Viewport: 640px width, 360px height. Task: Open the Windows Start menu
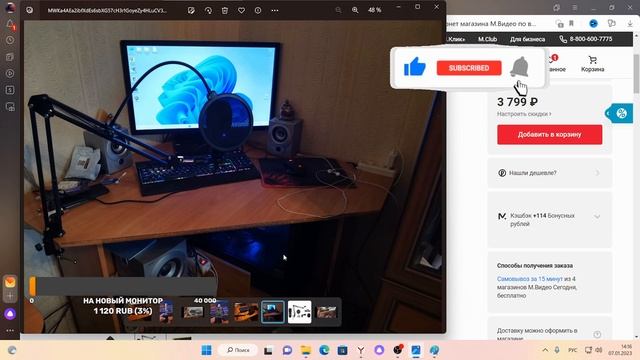click(x=207, y=350)
